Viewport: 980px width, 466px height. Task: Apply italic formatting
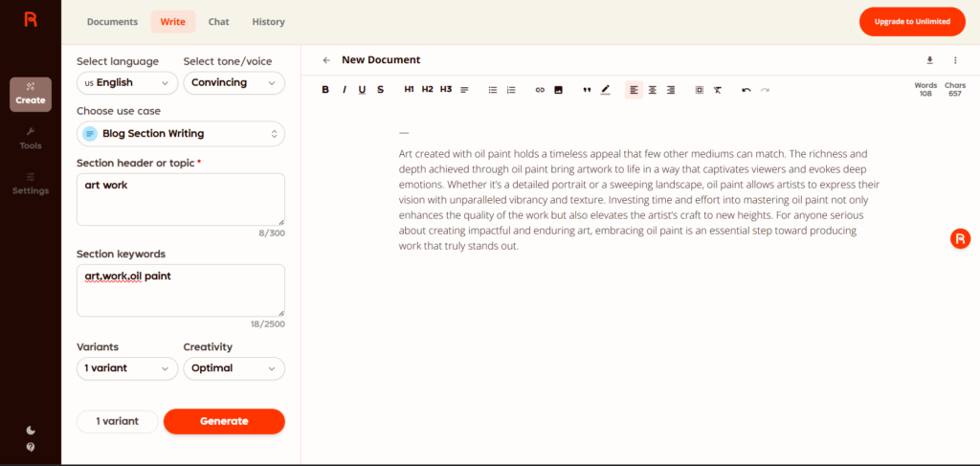tap(344, 90)
